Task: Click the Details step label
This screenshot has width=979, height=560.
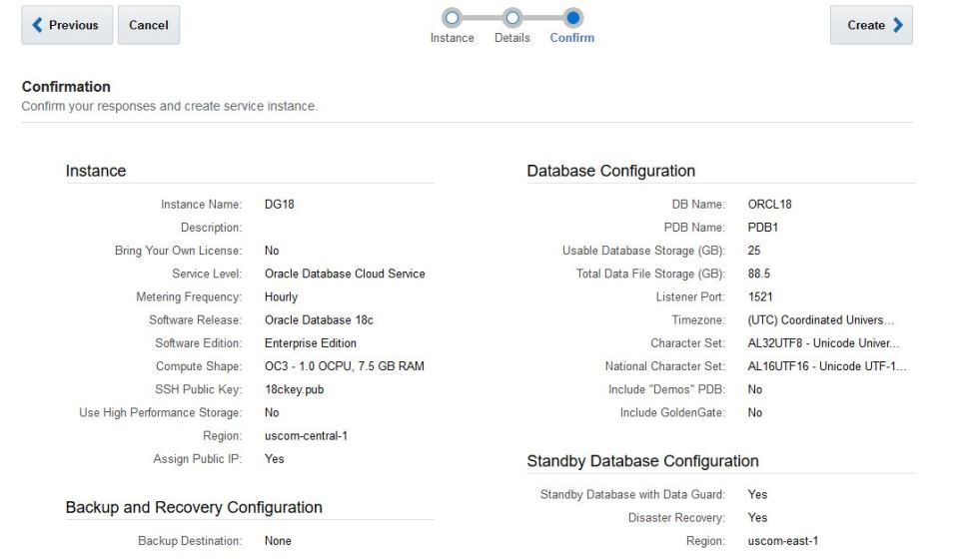Action: tap(512, 38)
